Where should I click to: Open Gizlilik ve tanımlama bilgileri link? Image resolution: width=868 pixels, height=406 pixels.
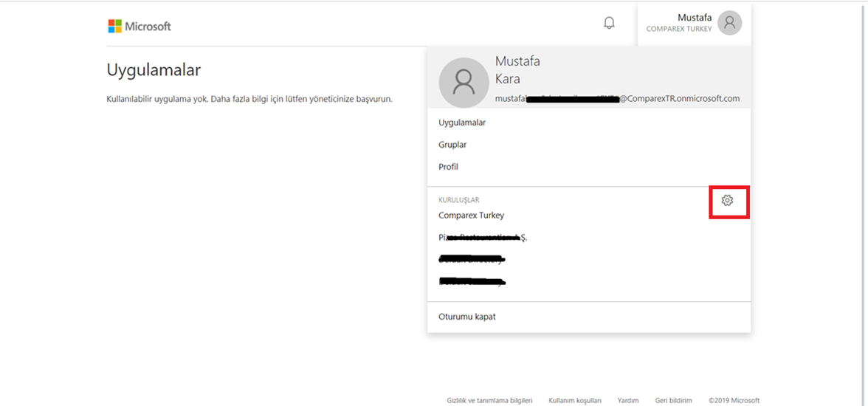click(489, 400)
